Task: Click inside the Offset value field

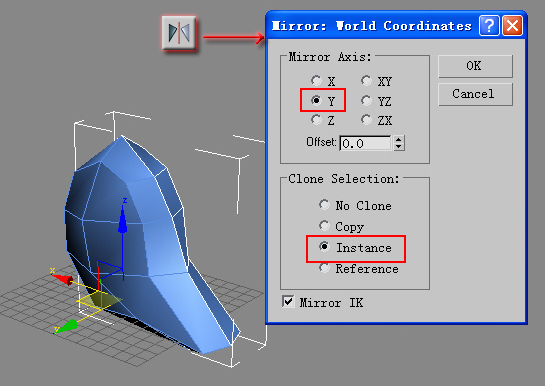Action: (x=366, y=143)
